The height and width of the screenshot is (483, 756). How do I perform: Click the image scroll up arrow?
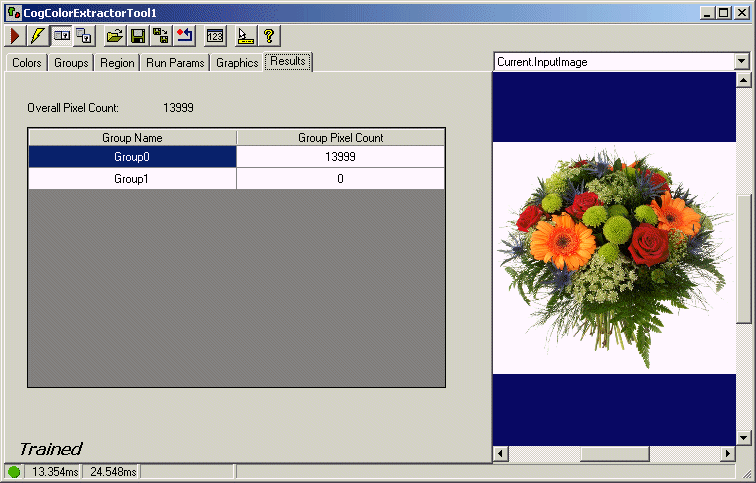pyautogui.click(x=743, y=80)
